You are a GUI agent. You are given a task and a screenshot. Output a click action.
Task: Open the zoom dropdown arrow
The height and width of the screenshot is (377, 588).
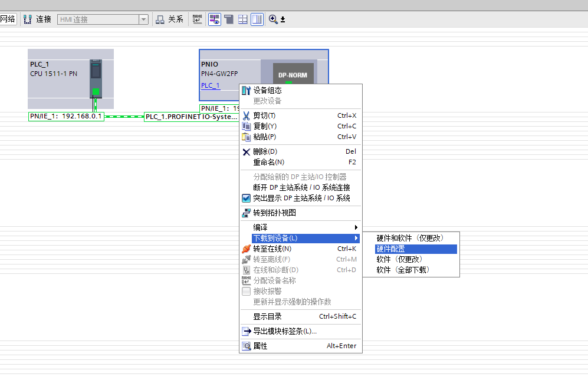coord(282,19)
